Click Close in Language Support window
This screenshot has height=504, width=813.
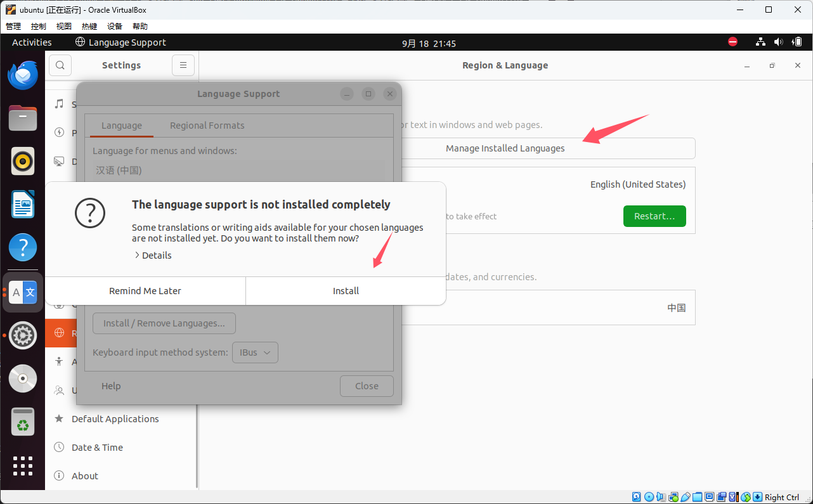tap(367, 386)
